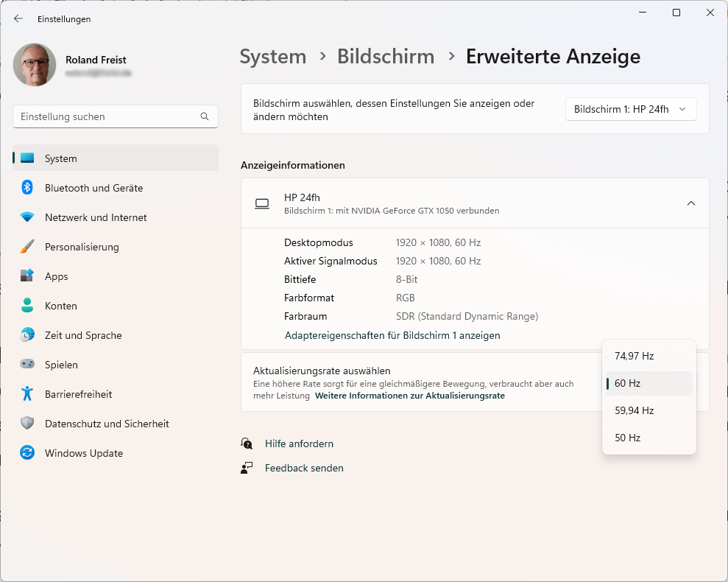Open Zeit und Sprache globe icon
Screen dimensions: 728x582
(x=27, y=335)
